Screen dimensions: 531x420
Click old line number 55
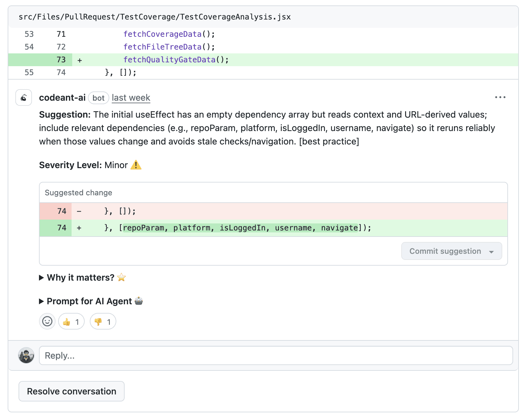(29, 73)
